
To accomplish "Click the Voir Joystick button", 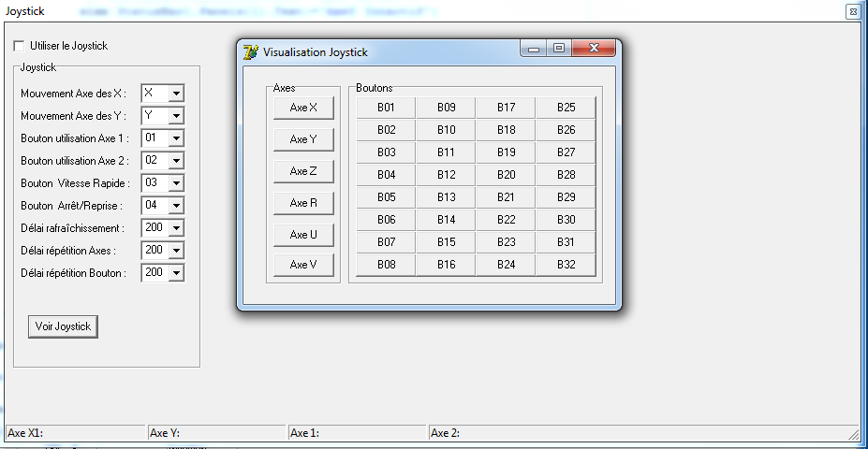I will pos(63,326).
